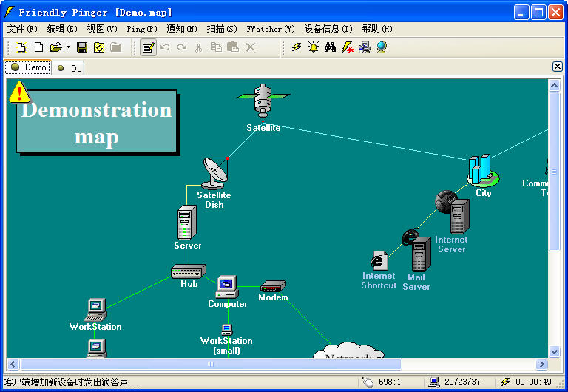Image resolution: width=568 pixels, height=392 pixels.
Task: Select the Mail Server device icon
Action: [420, 254]
